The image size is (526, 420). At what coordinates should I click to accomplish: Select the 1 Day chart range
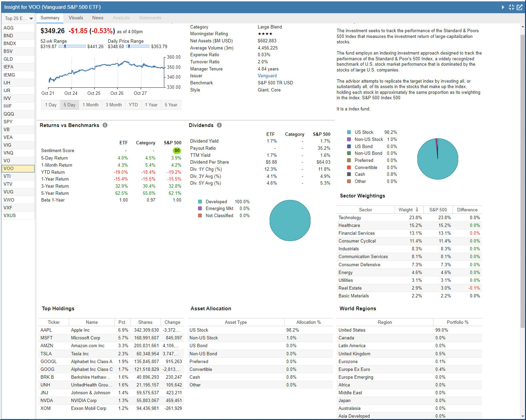pyautogui.click(x=51, y=105)
